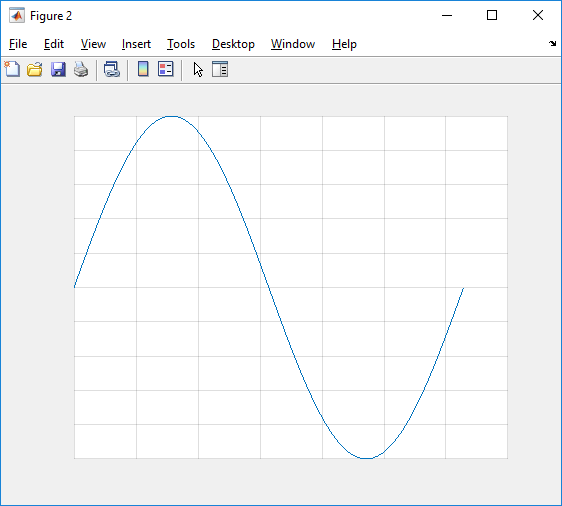562x506 pixels.
Task: Open the Edit menu
Action: tap(54, 44)
